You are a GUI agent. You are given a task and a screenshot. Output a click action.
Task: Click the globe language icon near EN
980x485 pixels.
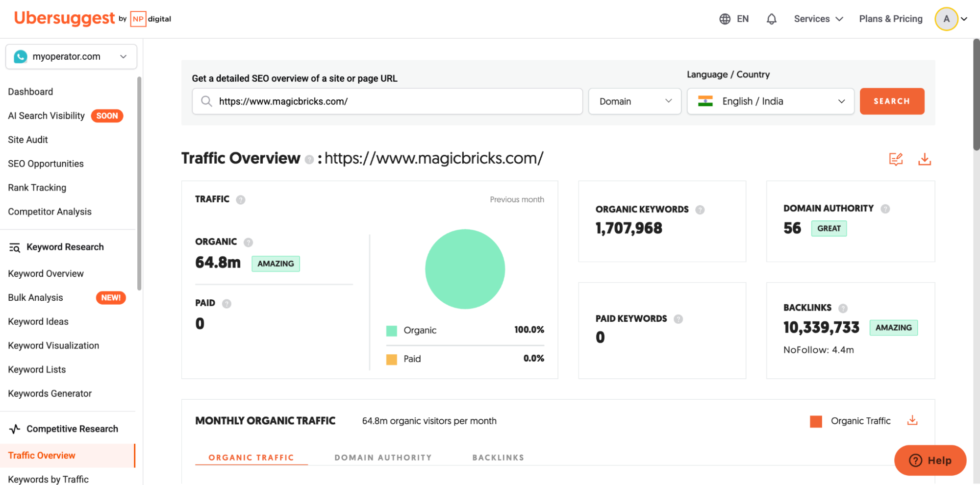[x=725, y=19]
